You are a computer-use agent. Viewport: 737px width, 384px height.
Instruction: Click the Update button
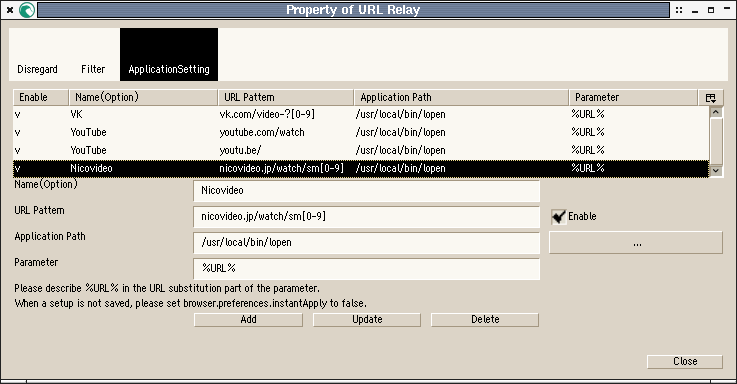tap(367, 320)
